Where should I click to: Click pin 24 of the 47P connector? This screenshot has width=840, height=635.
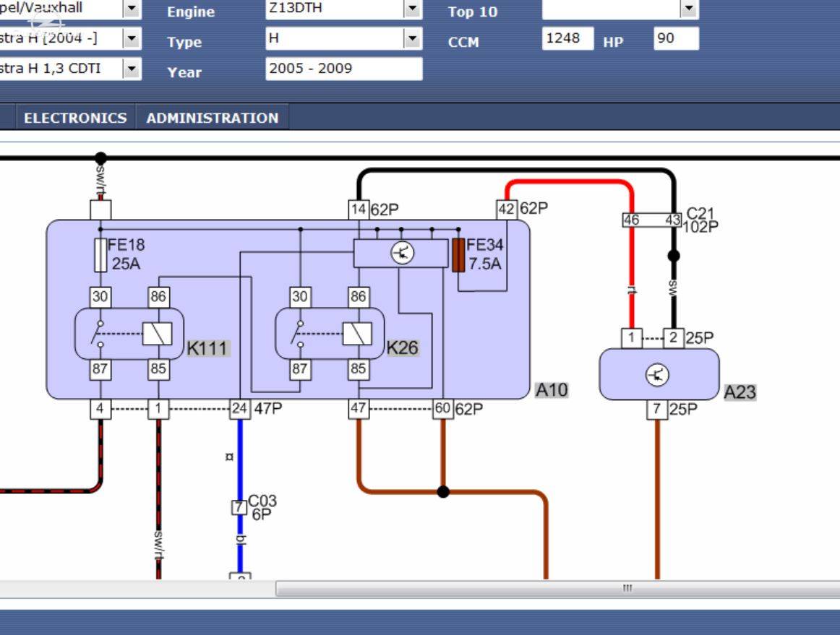(240, 409)
